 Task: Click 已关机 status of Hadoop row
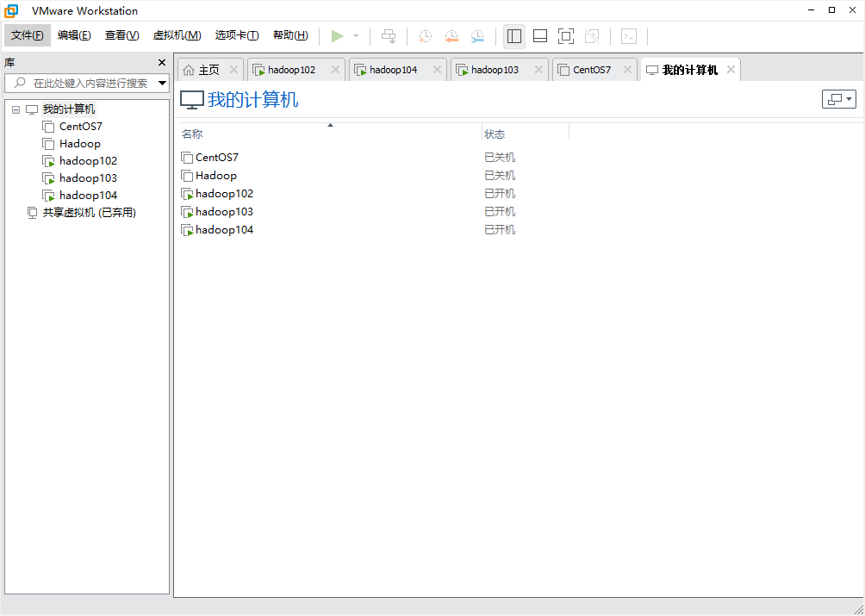click(500, 176)
